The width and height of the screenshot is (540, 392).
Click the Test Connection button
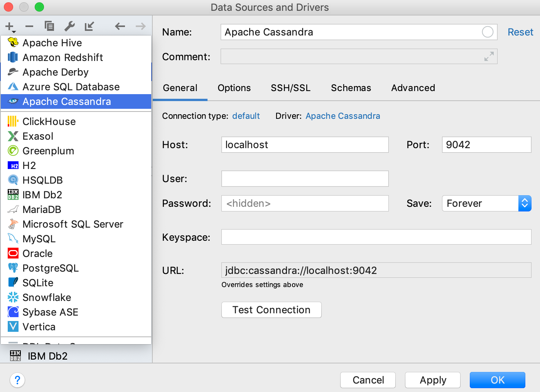point(272,310)
